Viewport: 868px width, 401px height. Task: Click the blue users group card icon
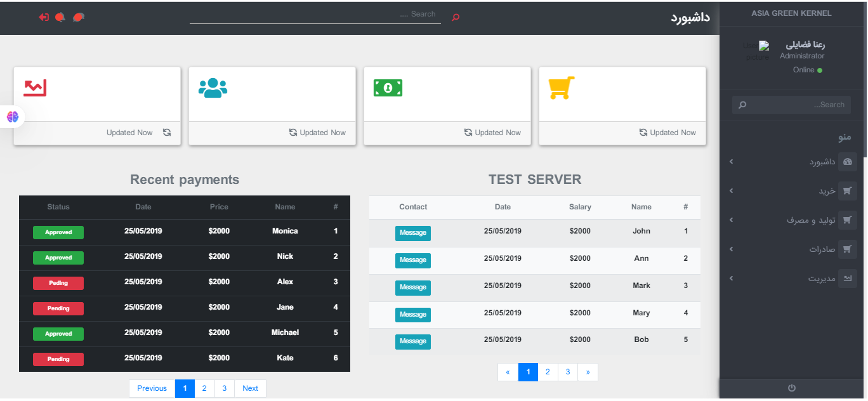213,88
